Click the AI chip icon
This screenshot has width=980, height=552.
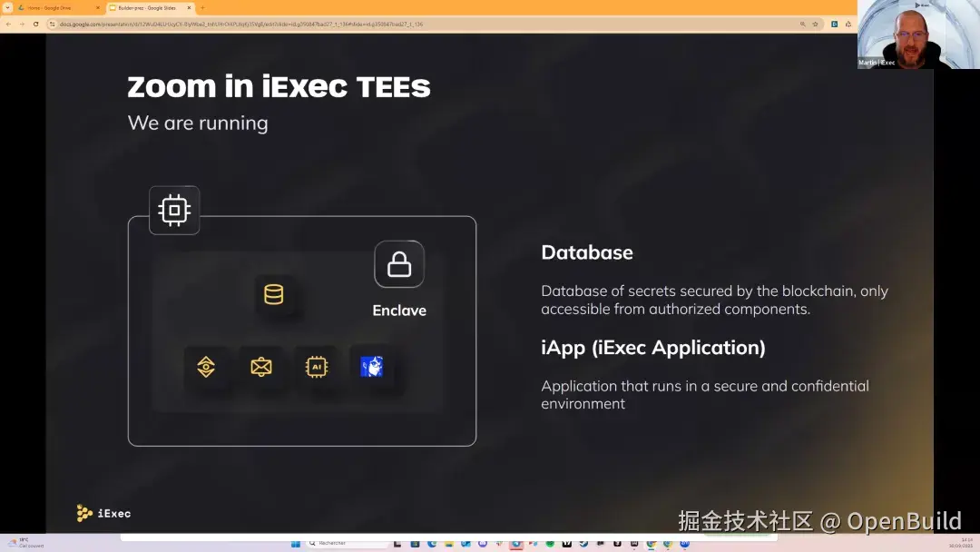[317, 367]
